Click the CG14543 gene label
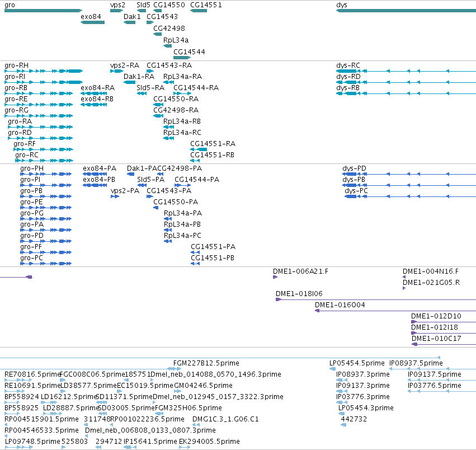The height and width of the screenshot is (450, 476). pos(162,17)
